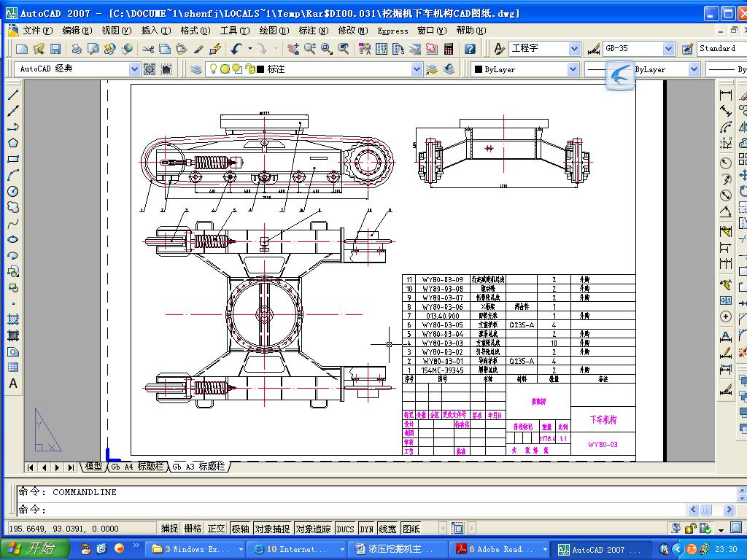Click the Open file icon
This screenshot has height=560, width=747.
(39, 49)
